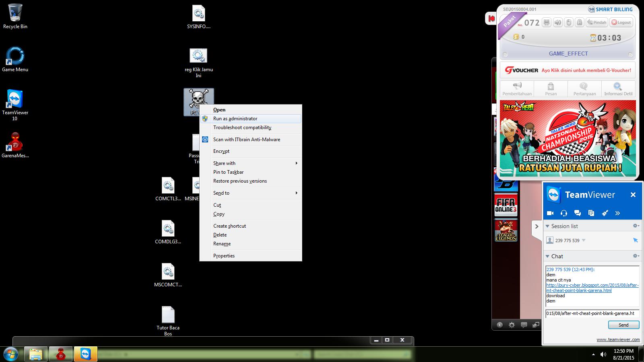Click the skull PC icon on desktop
644x362 pixels.
click(x=198, y=99)
